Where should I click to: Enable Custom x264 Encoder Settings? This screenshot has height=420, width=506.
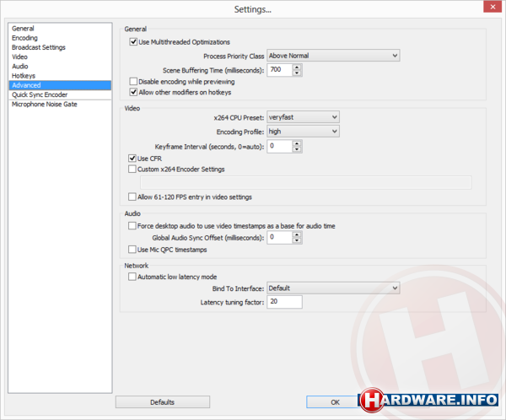tap(132, 170)
